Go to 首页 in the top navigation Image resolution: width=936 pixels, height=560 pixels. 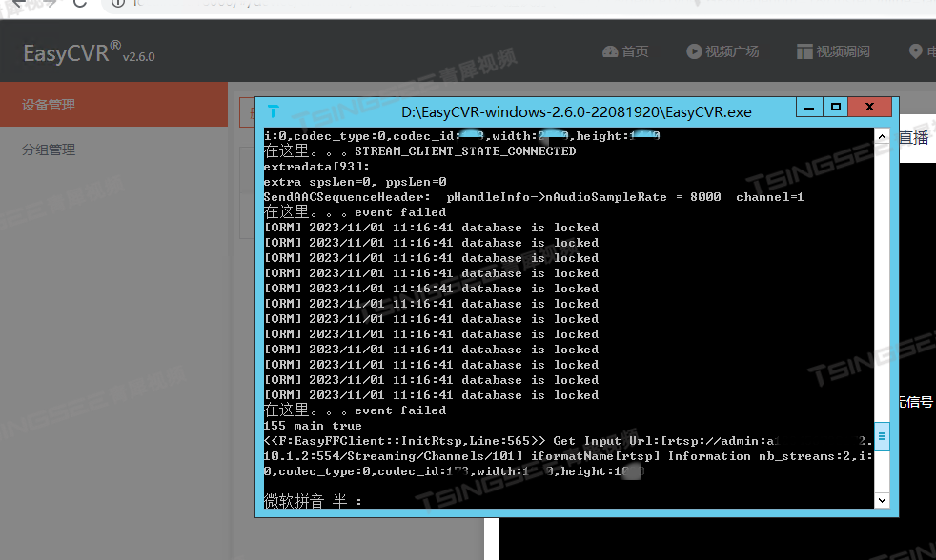(625, 51)
